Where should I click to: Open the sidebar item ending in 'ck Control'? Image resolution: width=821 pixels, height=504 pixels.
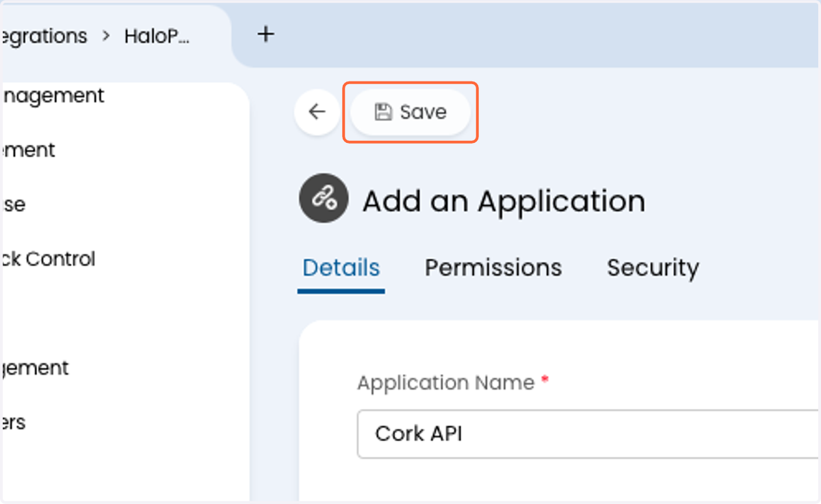tap(48, 259)
